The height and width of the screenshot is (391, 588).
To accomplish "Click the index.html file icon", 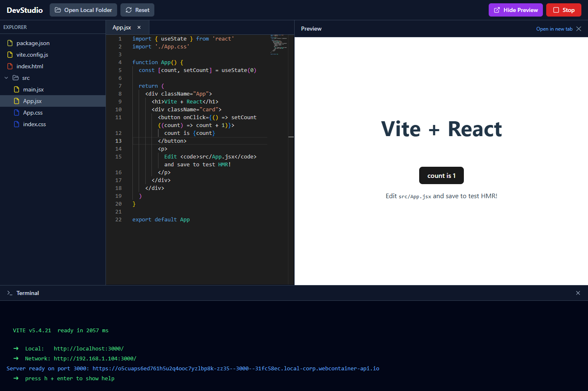I will tap(10, 66).
